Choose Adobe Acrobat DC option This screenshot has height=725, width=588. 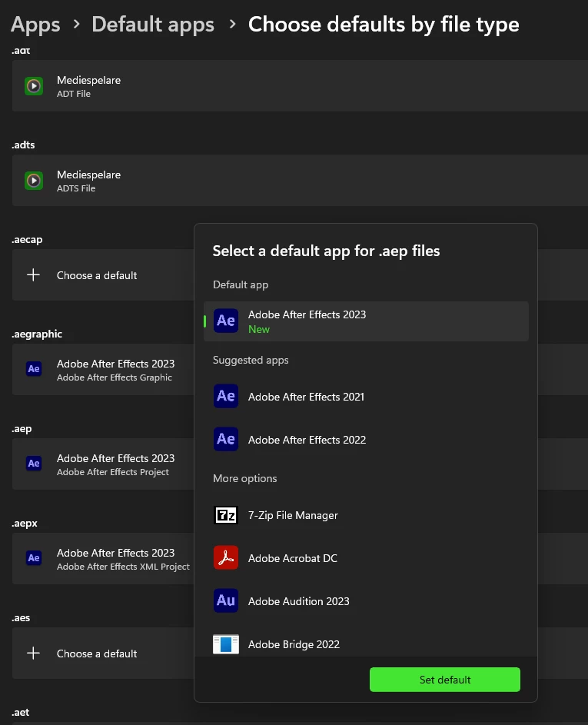(x=366, y=557)
